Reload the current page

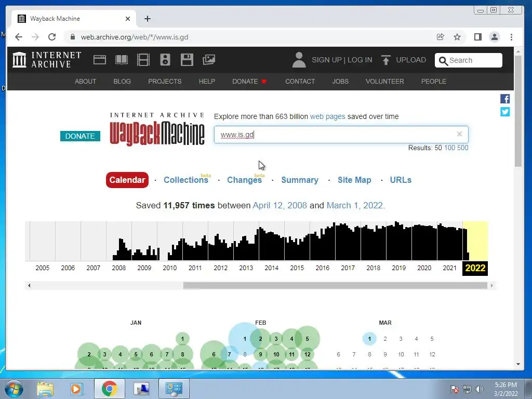pos(52,37)
